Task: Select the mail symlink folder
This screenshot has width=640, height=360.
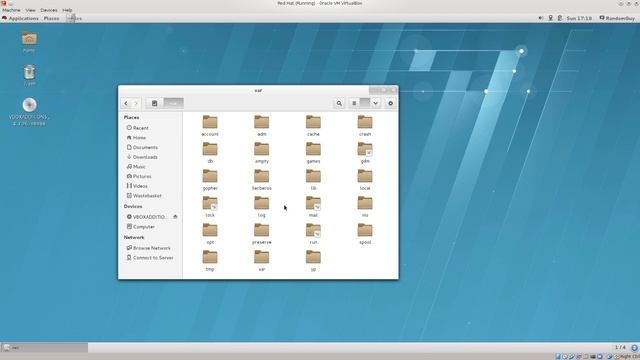Action: pos(313,207)
